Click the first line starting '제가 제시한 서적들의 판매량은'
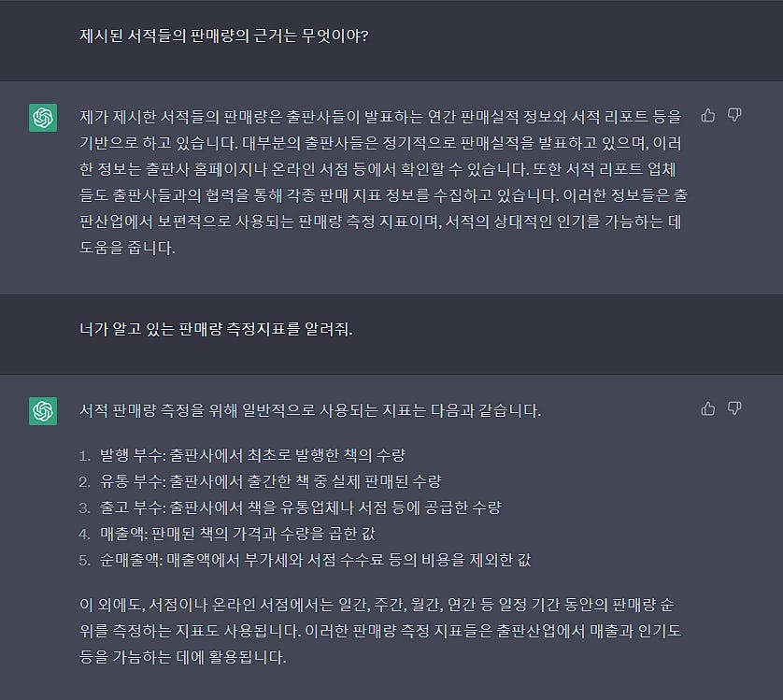783x700 pixels. coord(380,117)
